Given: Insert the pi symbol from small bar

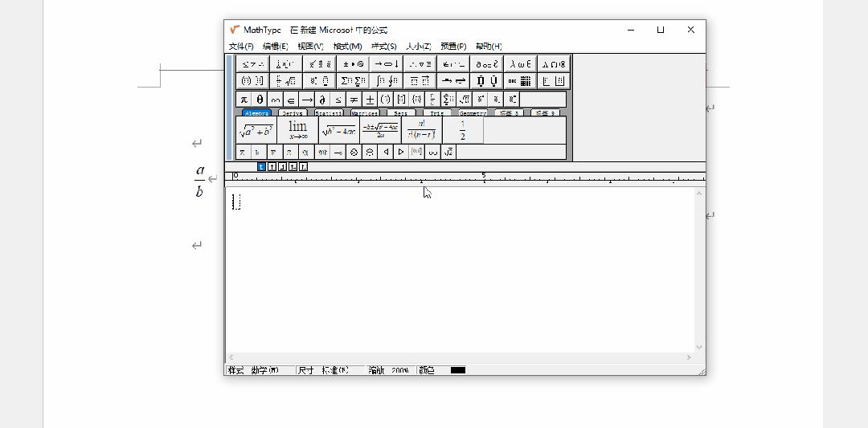Looking at the screenshot, I should [x=244, y=100].
